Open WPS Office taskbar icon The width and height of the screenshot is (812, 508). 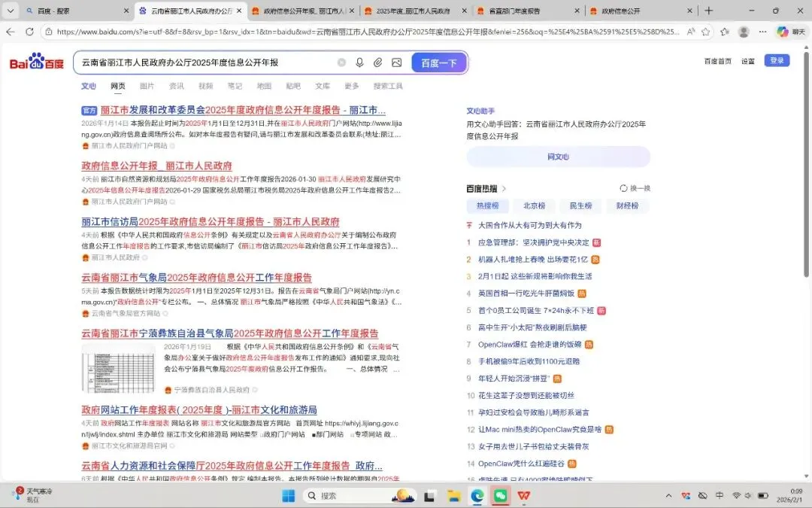[524, 496]
